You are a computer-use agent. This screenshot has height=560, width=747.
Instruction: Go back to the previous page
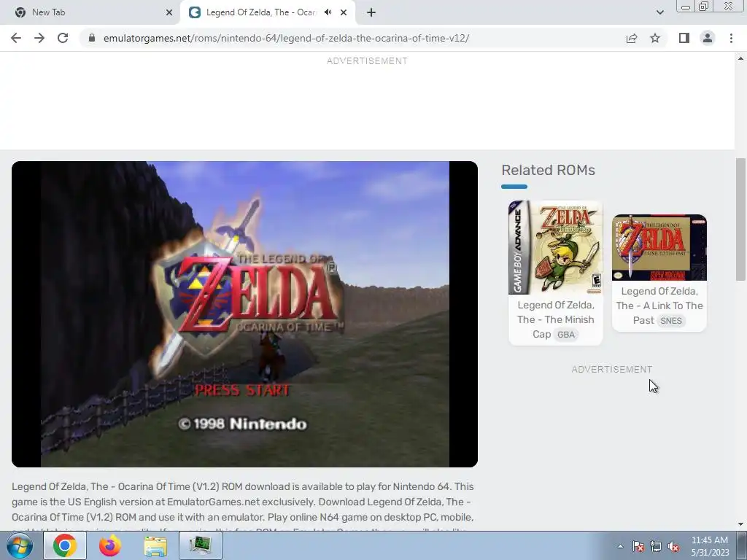(x=16, y=38)
